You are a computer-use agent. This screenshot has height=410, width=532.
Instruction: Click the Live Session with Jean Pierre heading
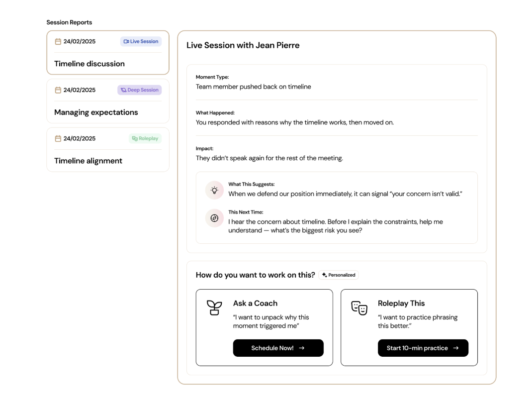point(243,45)
